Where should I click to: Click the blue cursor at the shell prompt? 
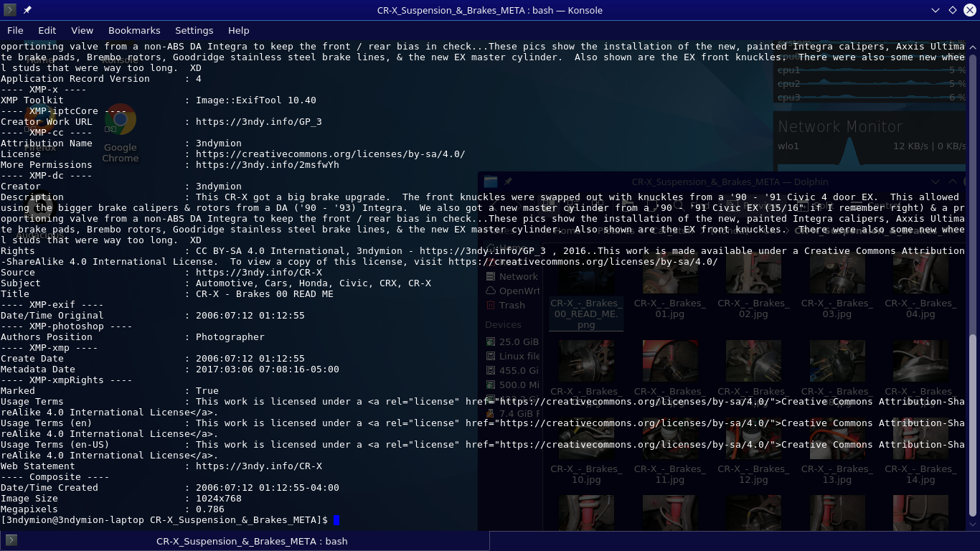pyautogui.click(x=336, y=519)
